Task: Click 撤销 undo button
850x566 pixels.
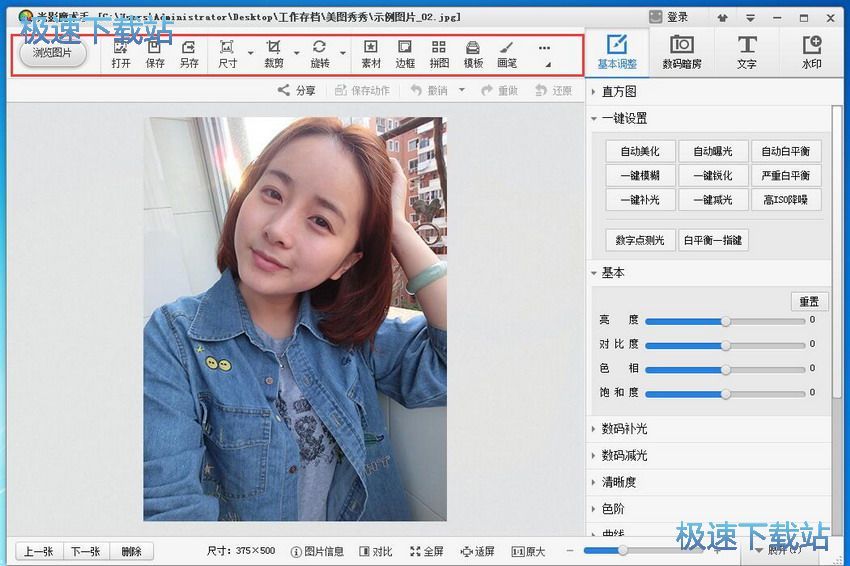Action: [x=429, y=91]
